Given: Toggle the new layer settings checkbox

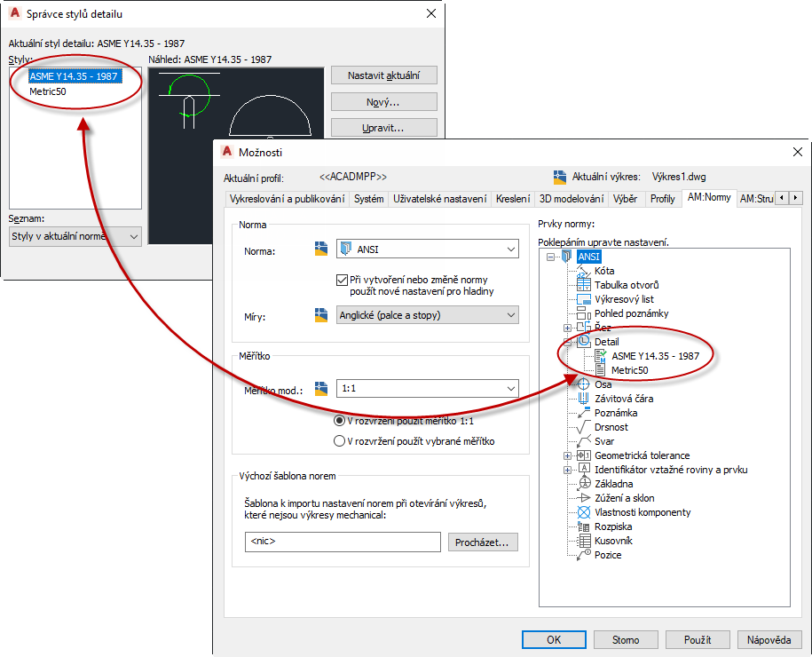Looking at the screenshot, I should click(x=342, y=281).
